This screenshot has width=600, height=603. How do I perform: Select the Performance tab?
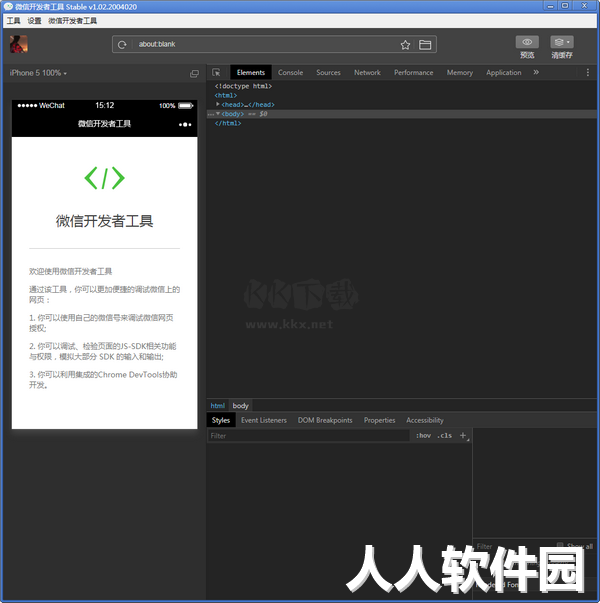click(413, 72)
